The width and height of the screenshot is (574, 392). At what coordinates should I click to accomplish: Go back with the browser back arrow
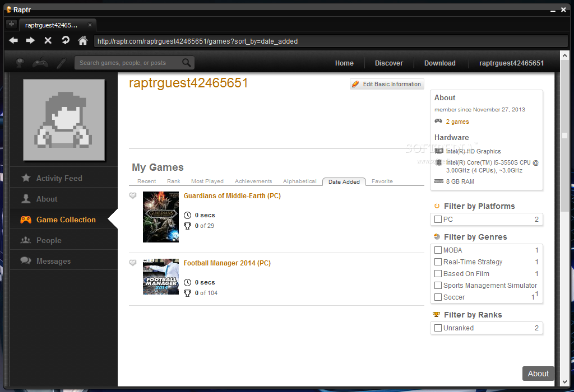13,40
